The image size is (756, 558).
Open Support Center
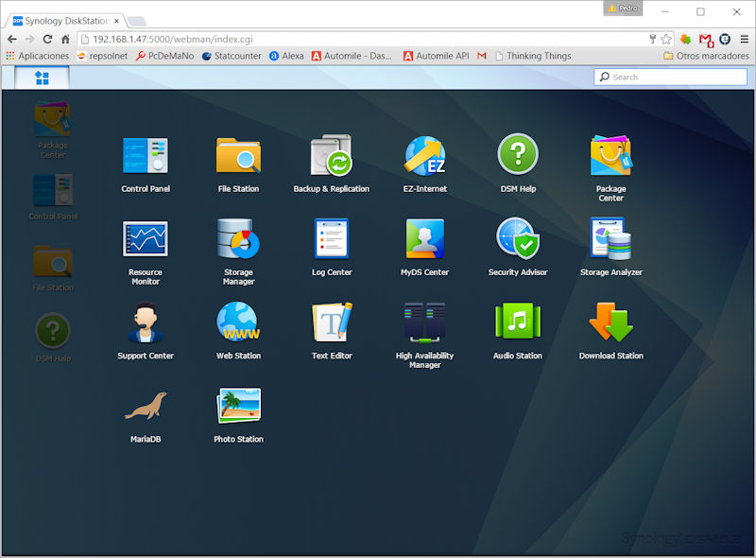pos(146,331)
